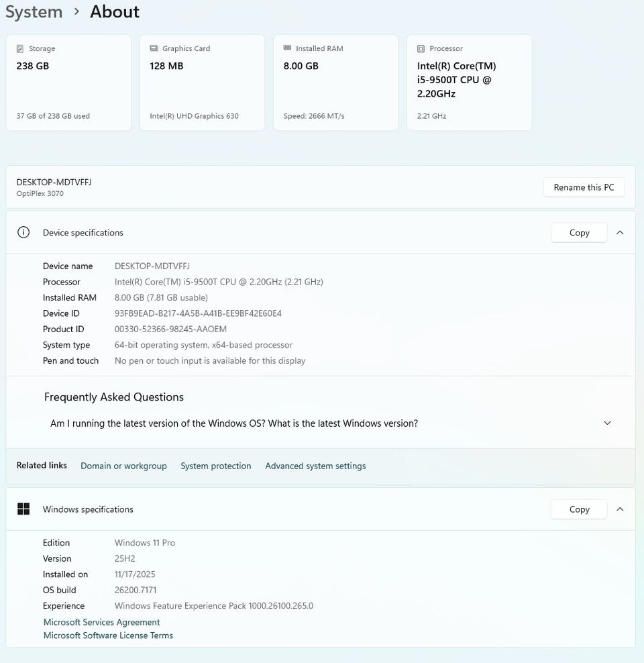The image size is (644, 663).
Task: Open Domain or workgroup link
Action: click(123, 466)
